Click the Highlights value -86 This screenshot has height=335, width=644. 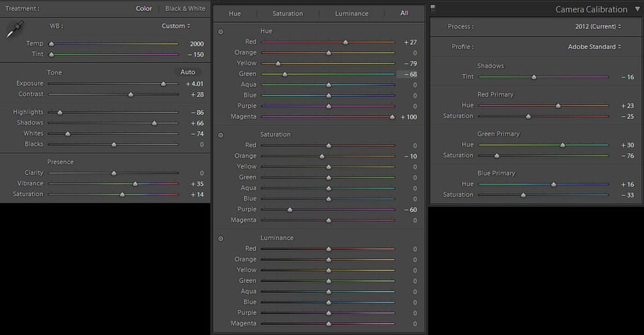pyautogui.click(x=197, y=113)
